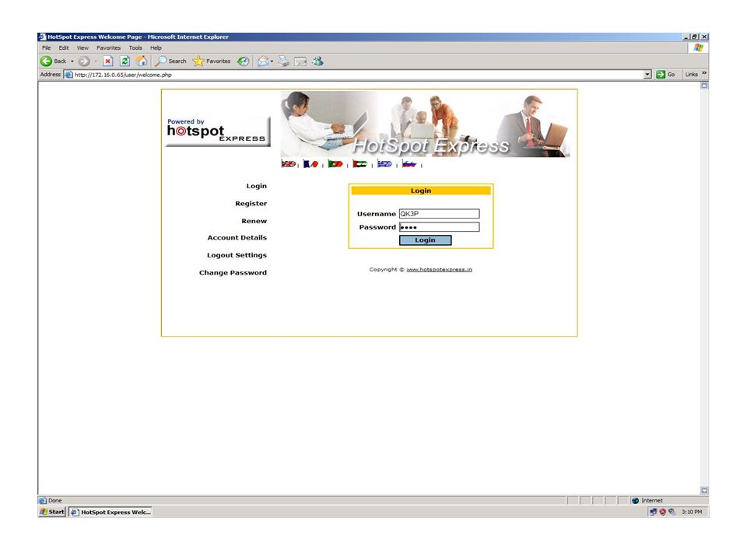The height and width of the screenshot is (560, 747).
Task: Open the Logout Settings link
Action: pos(237,255)
